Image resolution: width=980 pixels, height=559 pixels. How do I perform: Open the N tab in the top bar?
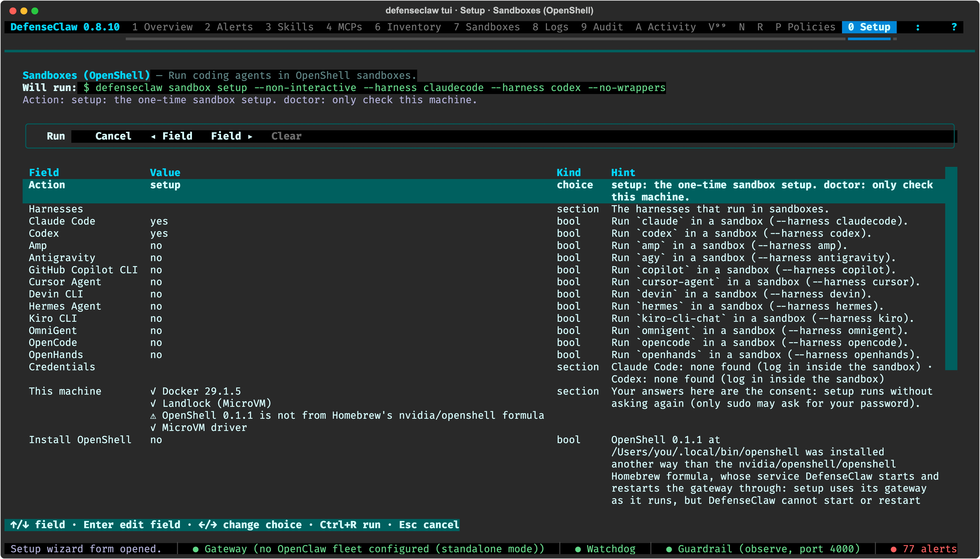tap(742, 27)
